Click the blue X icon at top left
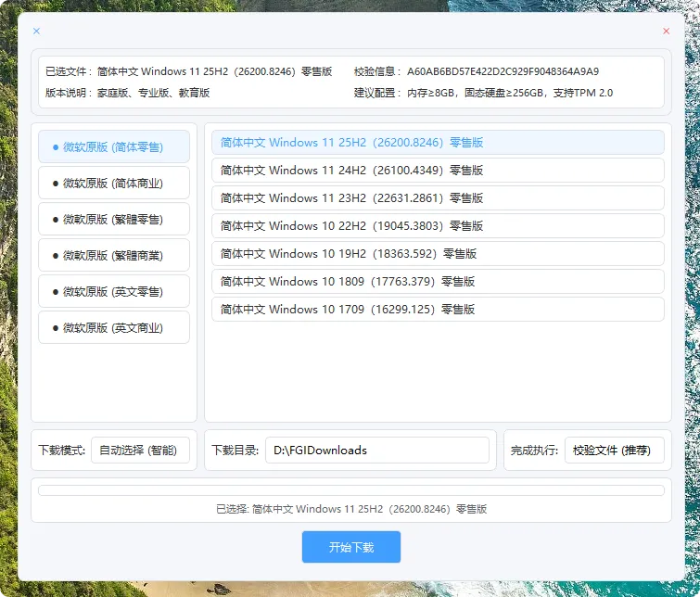The width and height of the screenshot is (700, 597). [36, 31]
